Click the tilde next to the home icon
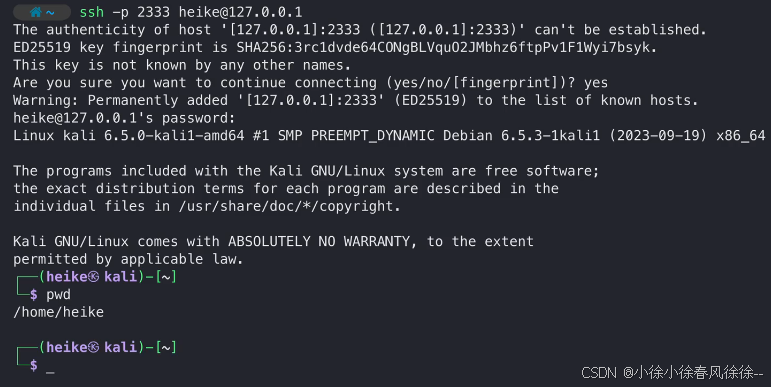The image size is (771, 387). 51,12
